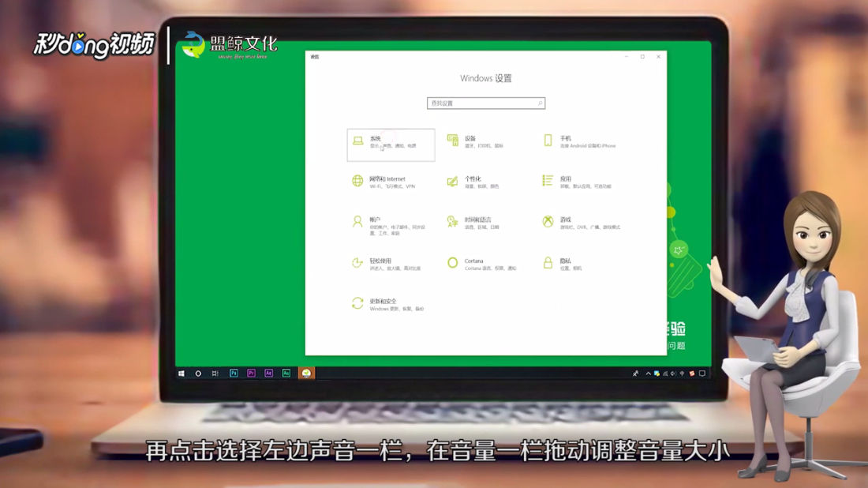
Task: Open Cortana circle on the taskbar
Action: (198, 374)
